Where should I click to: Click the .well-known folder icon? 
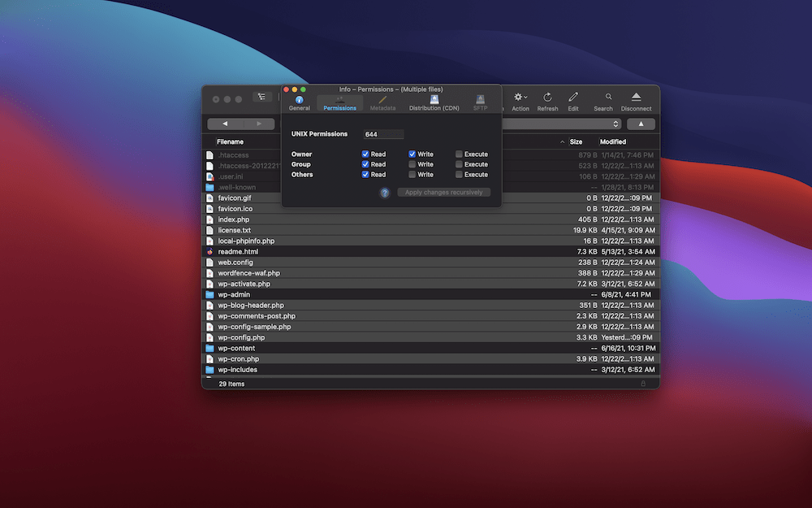(x=209, y=187)
